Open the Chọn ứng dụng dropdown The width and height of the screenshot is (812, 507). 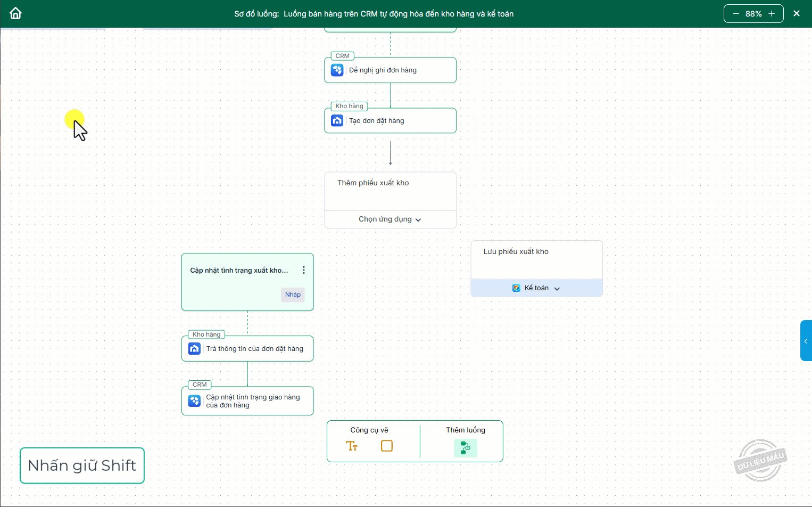(390, 219)
